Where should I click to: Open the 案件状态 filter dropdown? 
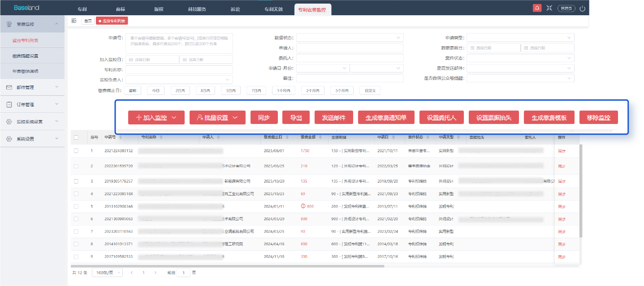pos(520,58)
